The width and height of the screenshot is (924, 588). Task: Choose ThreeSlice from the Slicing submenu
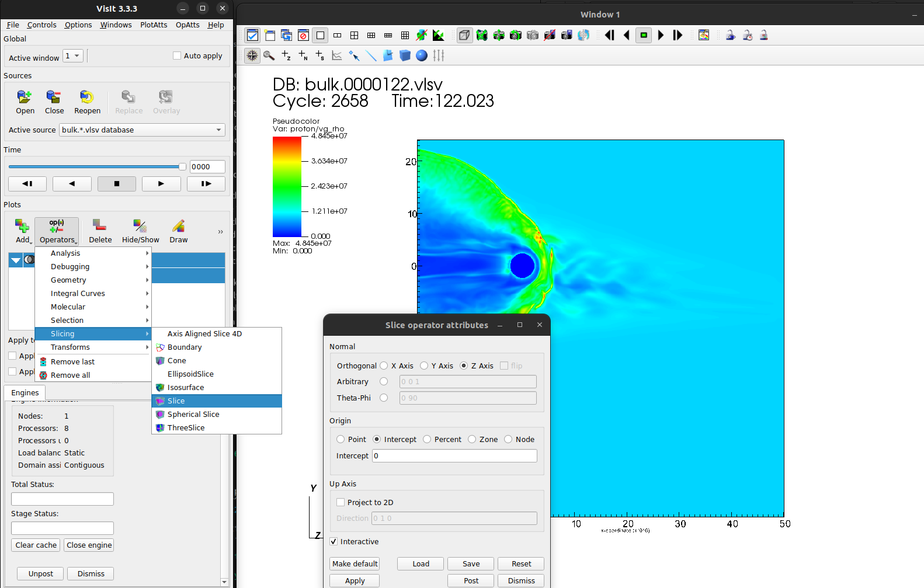pos(186,427)
